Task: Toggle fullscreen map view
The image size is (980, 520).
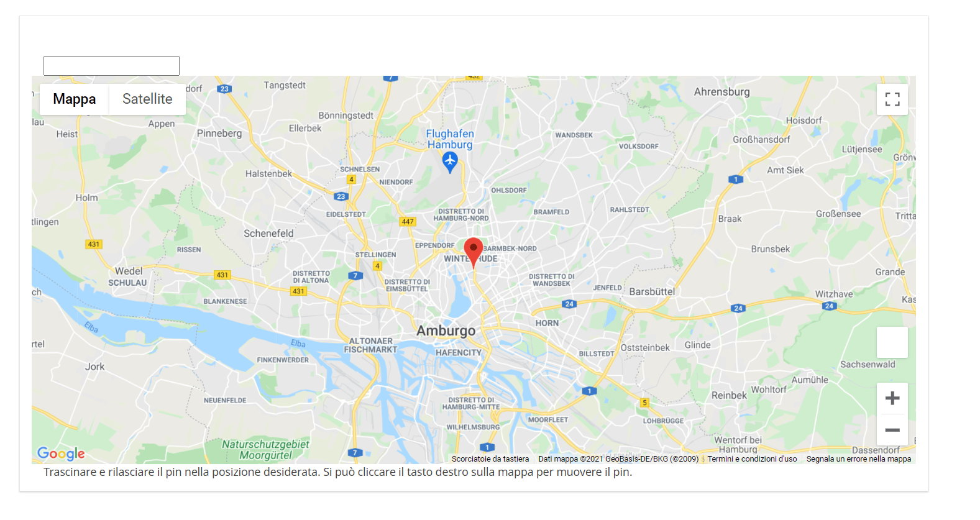Action: (892, 99)
